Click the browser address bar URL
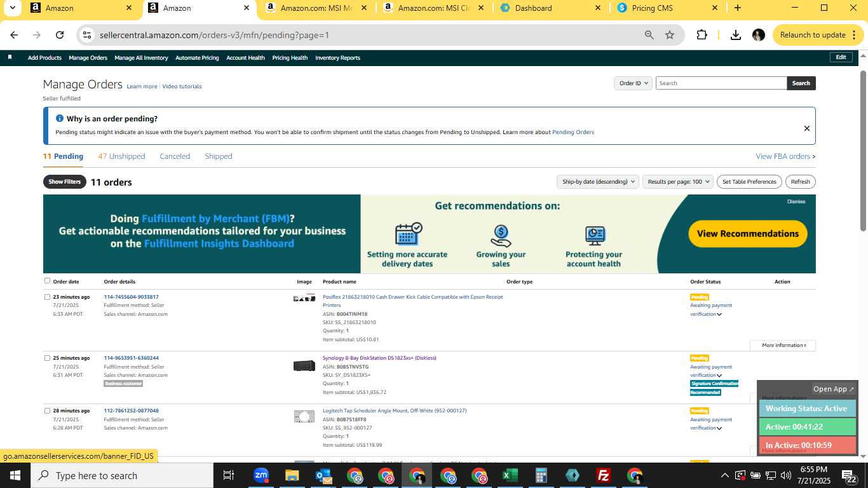This screenshot has width=868, height=488. 214,35
